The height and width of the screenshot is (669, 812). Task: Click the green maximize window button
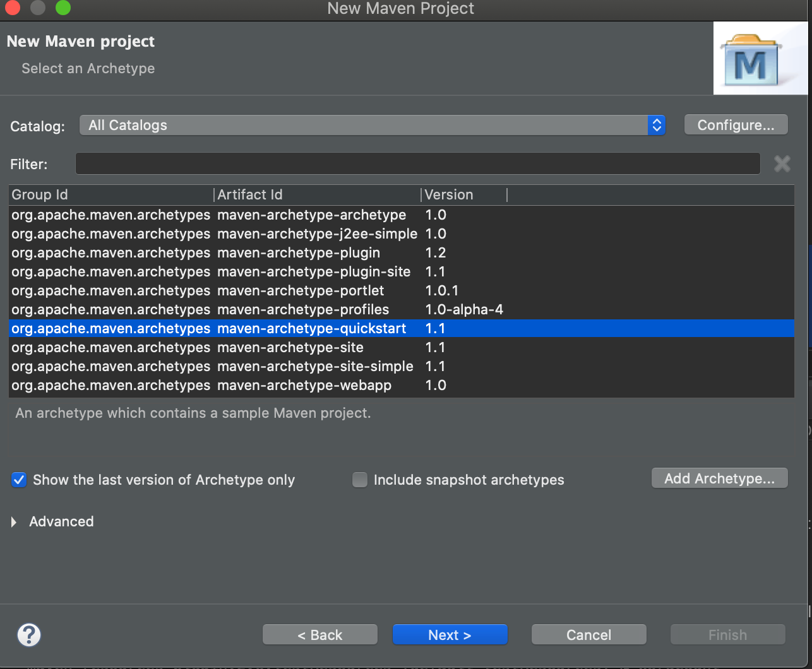click(63, 8)
